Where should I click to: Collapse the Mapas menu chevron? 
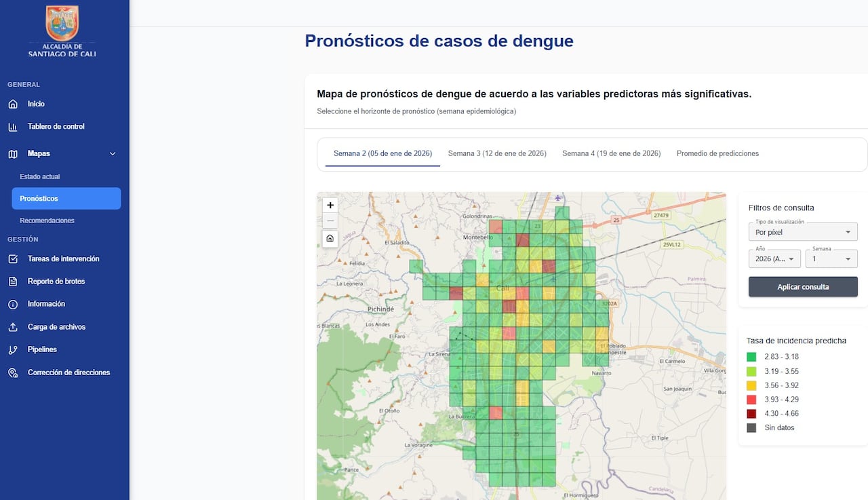[x=113, y=154]
